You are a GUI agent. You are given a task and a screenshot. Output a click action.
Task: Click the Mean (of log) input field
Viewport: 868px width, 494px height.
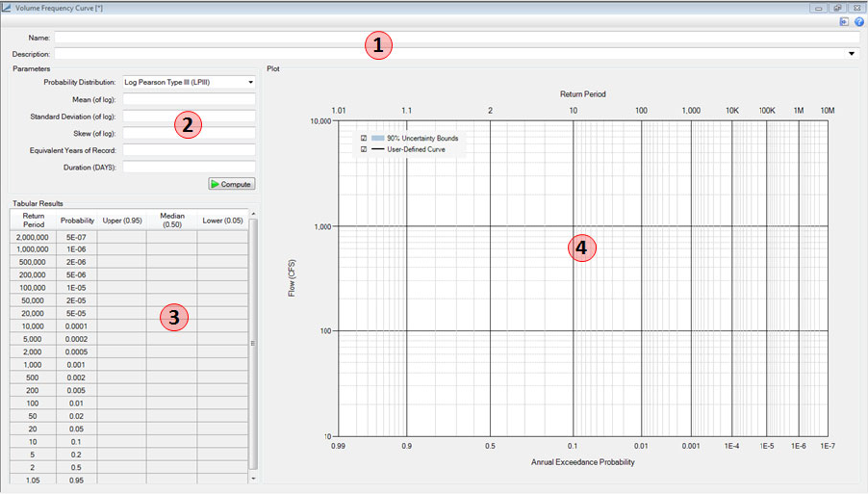189,99
